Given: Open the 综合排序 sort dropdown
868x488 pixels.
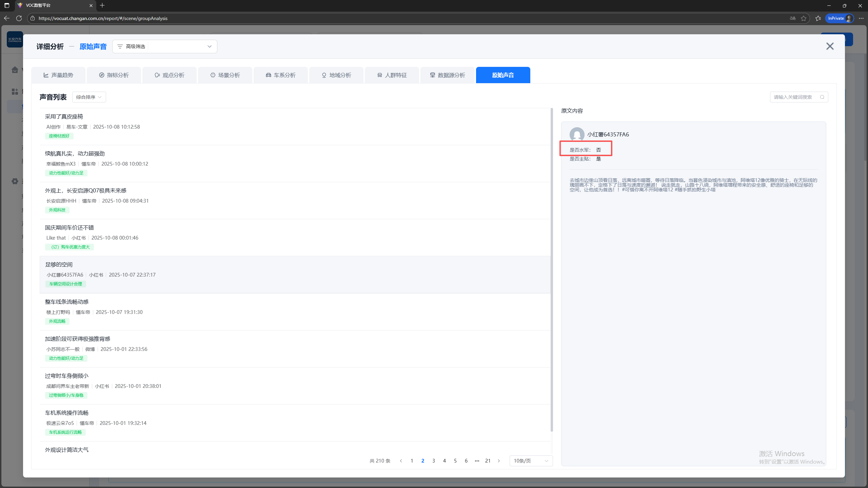Looking at the screenshot, I should pos(89,97).
